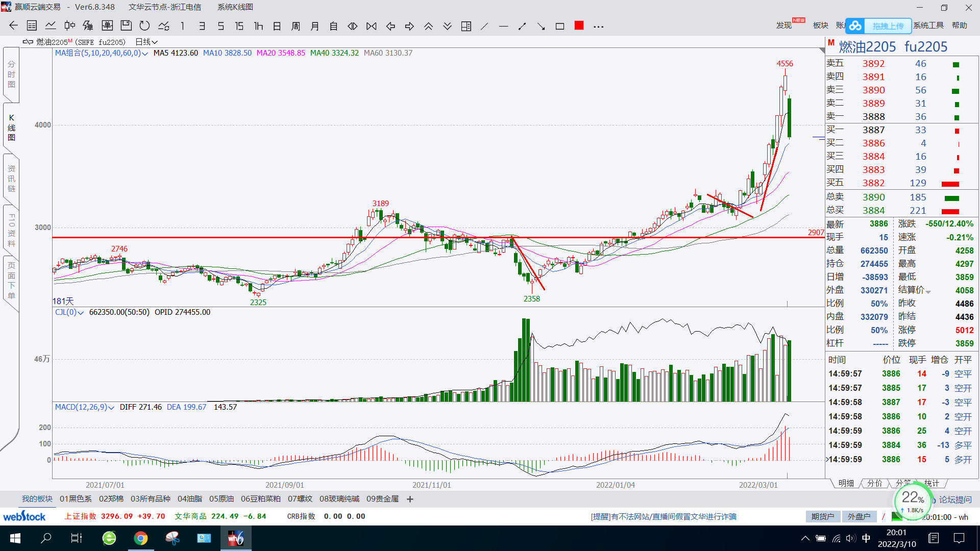Open more toolbar options (three dots)
The width and height of the screenshot is (980, 551).
pos(599,27)
